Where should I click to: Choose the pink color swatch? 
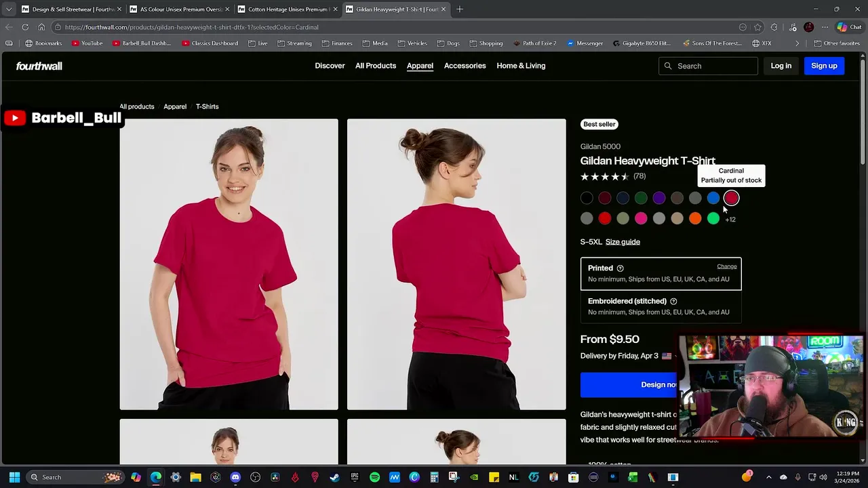click(x=641, y=218)
